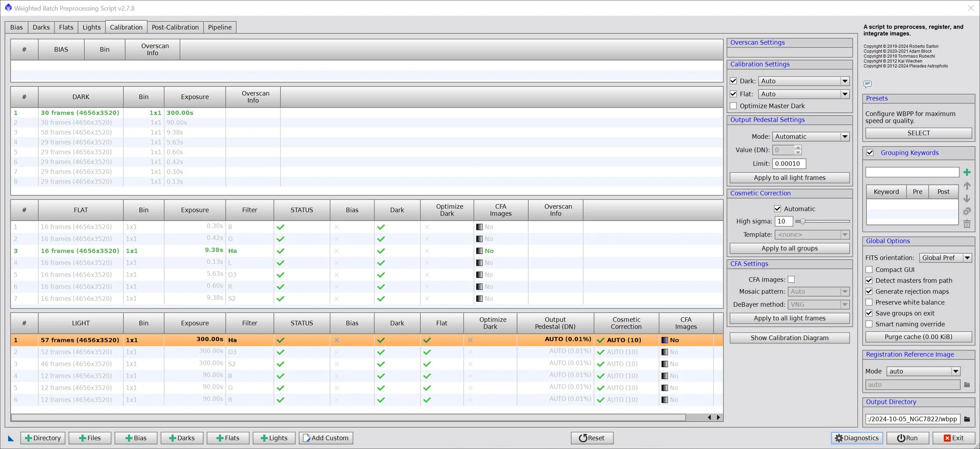Click the Show Calibration Diagram button
980x449 pixels.
click(789, 338)
